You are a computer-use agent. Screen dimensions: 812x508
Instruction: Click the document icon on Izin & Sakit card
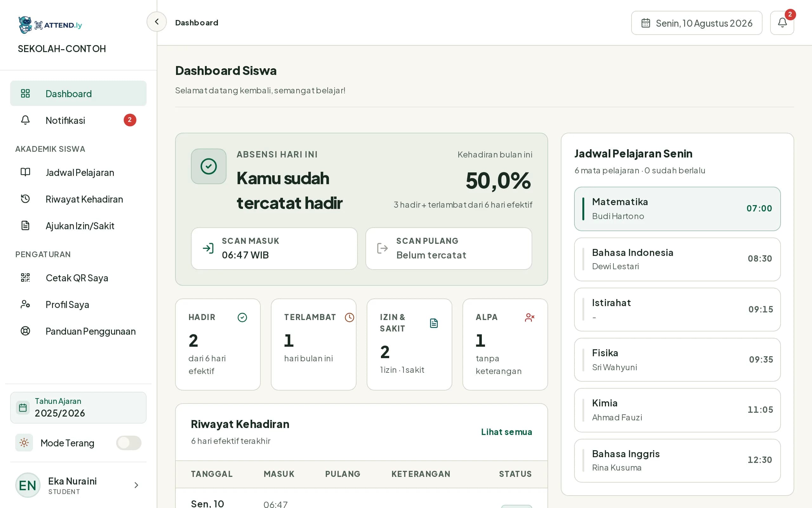click(434, 323)
